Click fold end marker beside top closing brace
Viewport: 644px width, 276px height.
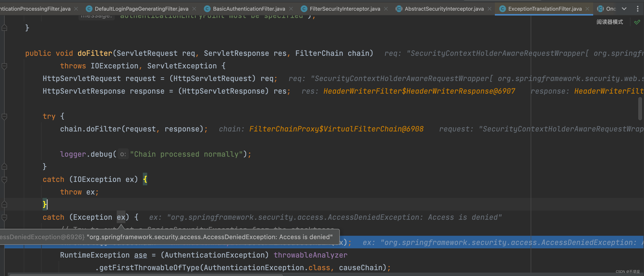(x=4, y=28)
